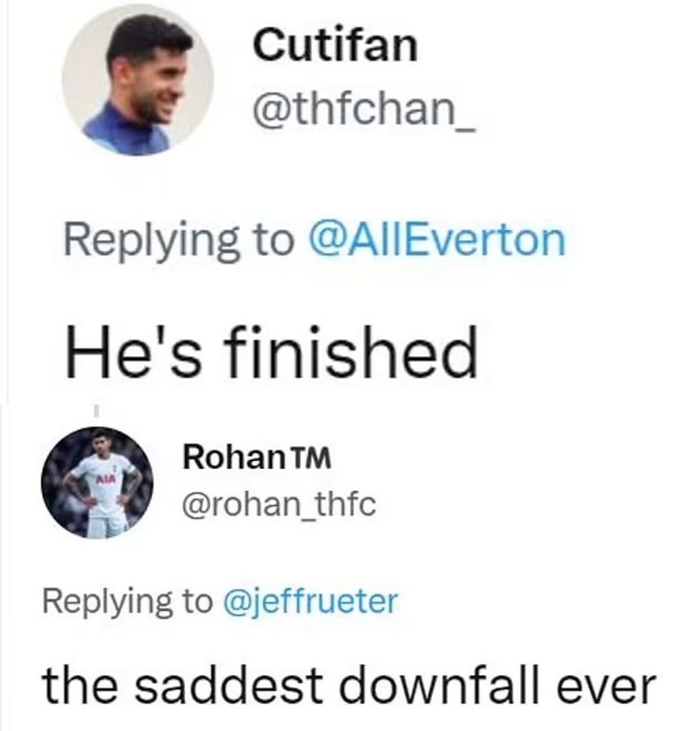Image resolution: width=700 pixels, height=731 pixels.
Task: Open Cutifan's profile picture
Action: coord(137,80)
